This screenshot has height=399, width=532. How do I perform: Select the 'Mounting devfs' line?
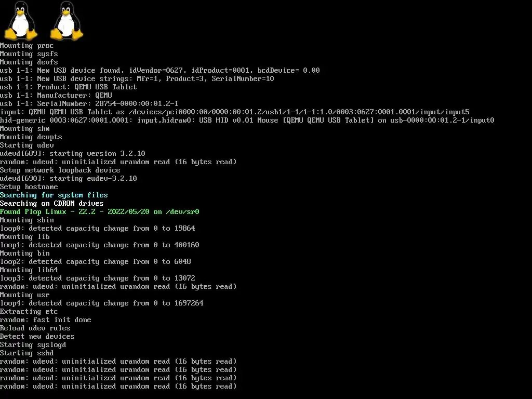pos(29,62)
